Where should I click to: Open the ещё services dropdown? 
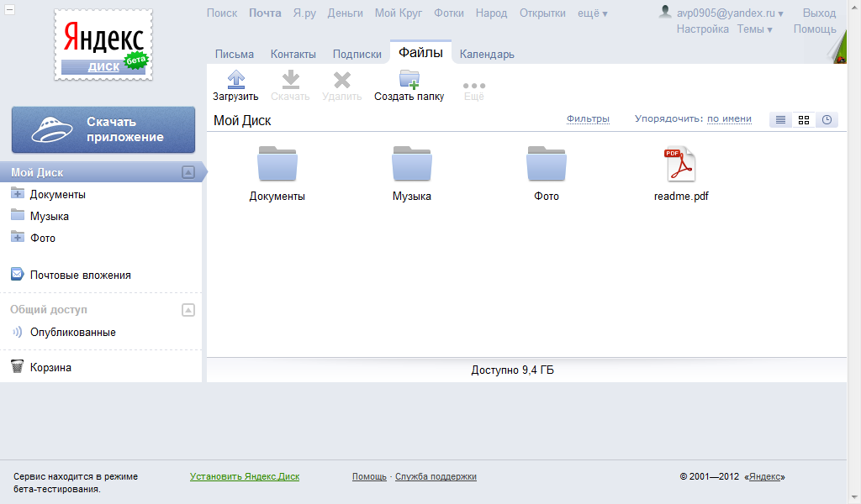click(x=593, y=13)
